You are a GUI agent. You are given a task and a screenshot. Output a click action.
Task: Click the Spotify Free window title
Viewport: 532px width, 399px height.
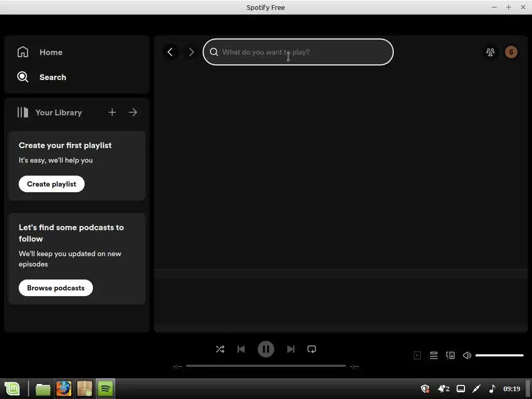pos(265,7)
